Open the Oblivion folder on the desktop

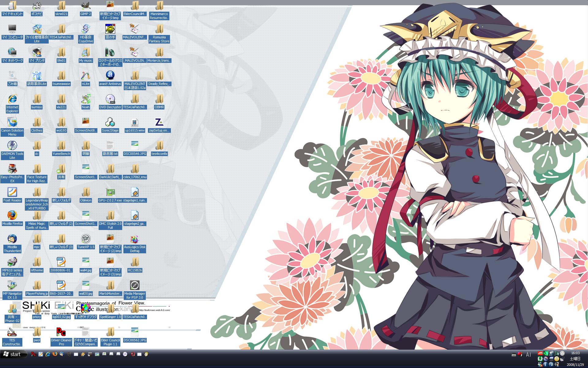(86, 195)
